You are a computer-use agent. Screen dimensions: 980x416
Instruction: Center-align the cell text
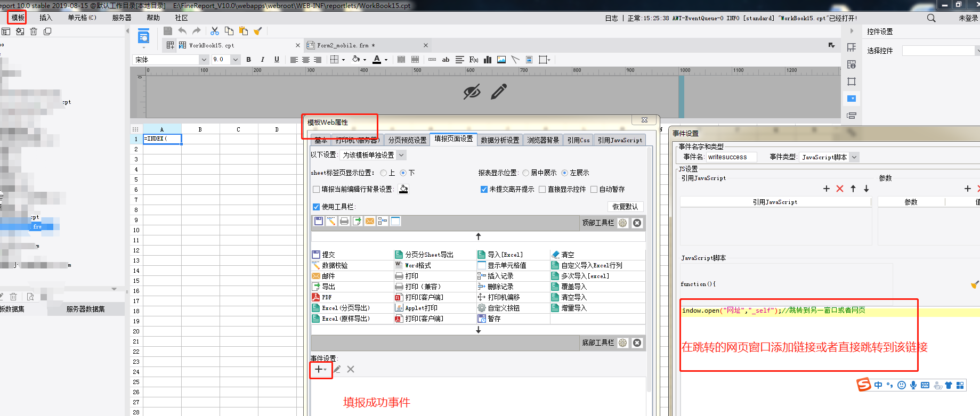pyautogui.click(x=306, y=60)
